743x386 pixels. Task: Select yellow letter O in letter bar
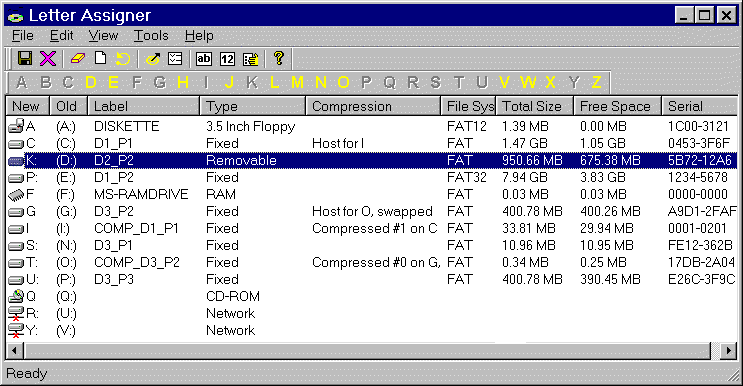pyautogui.click(x=344, y=82)
